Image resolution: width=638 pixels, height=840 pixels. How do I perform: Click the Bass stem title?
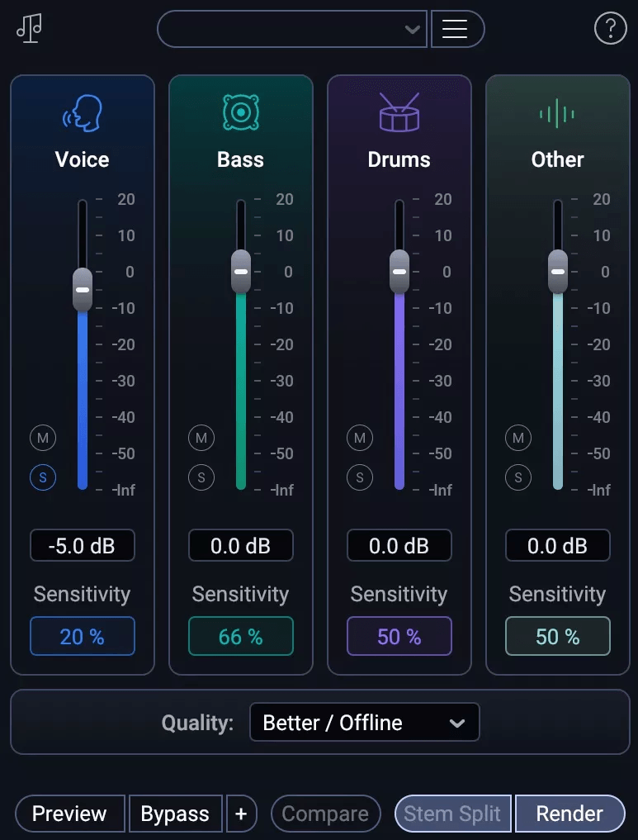[x=241, y=159]
